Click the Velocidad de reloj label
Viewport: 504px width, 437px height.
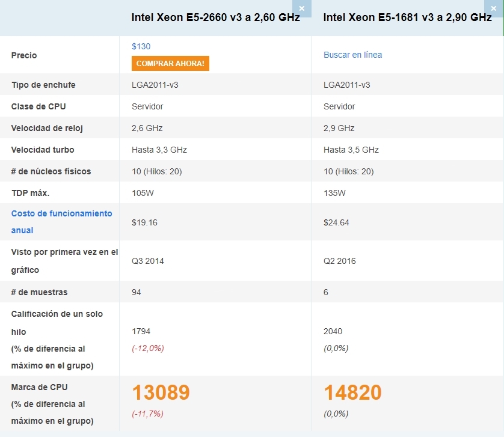pos(47,128)
